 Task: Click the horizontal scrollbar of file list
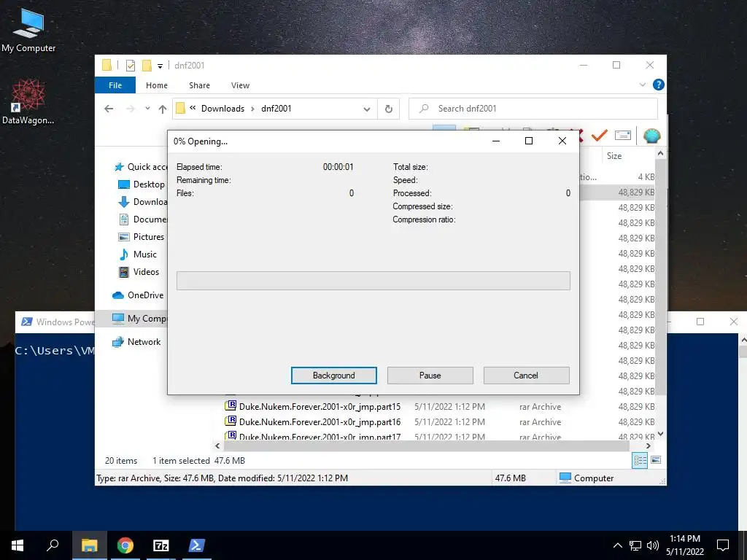[x=426, y=446]
